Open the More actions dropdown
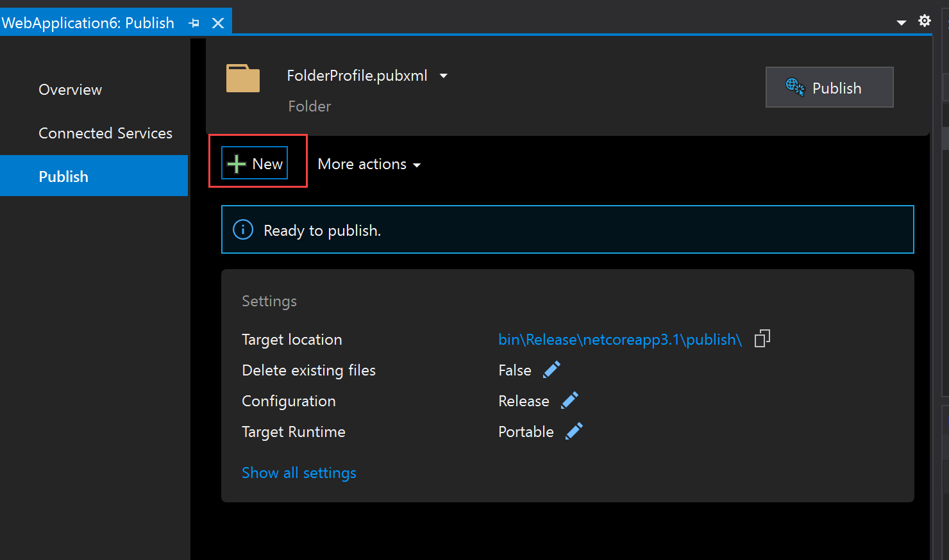 [x=369, y=165]
